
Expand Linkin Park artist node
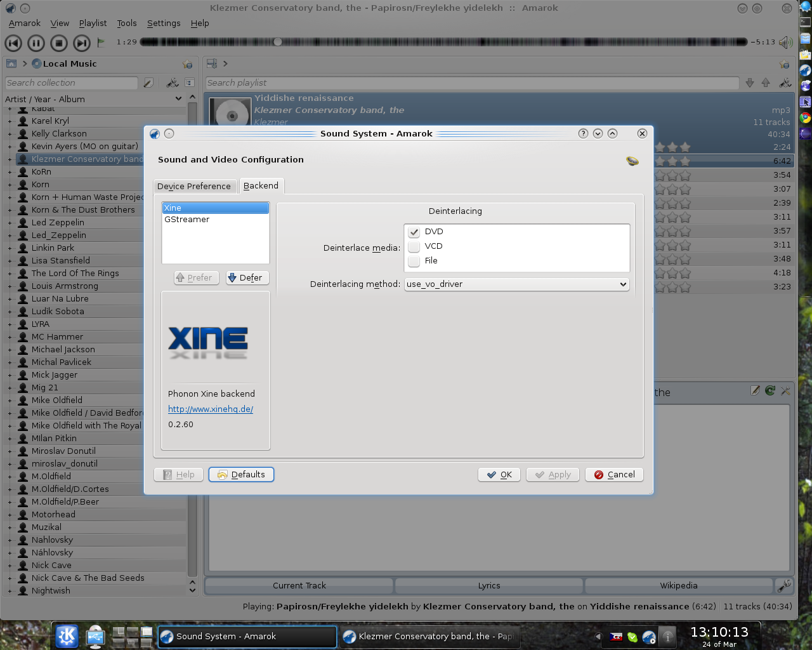10,248
